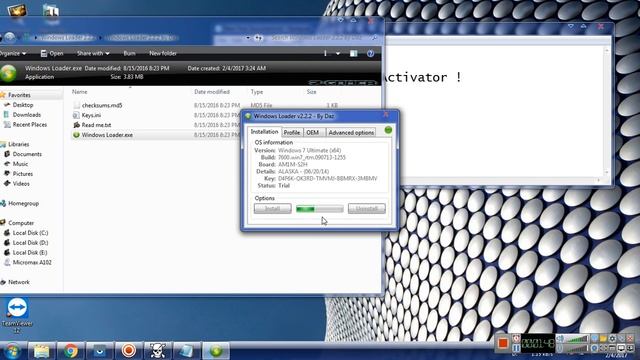Open Libraries in the navigation pane

(18, 144)
